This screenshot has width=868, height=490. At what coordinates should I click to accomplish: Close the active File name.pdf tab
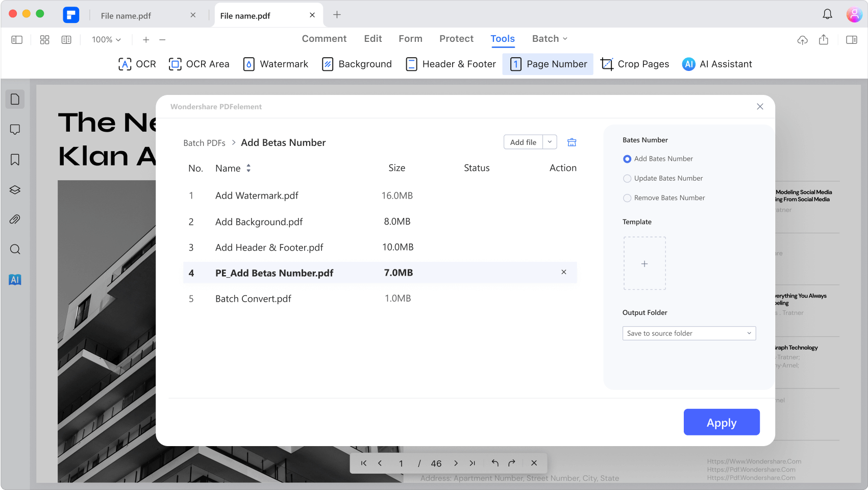[312, 15]
